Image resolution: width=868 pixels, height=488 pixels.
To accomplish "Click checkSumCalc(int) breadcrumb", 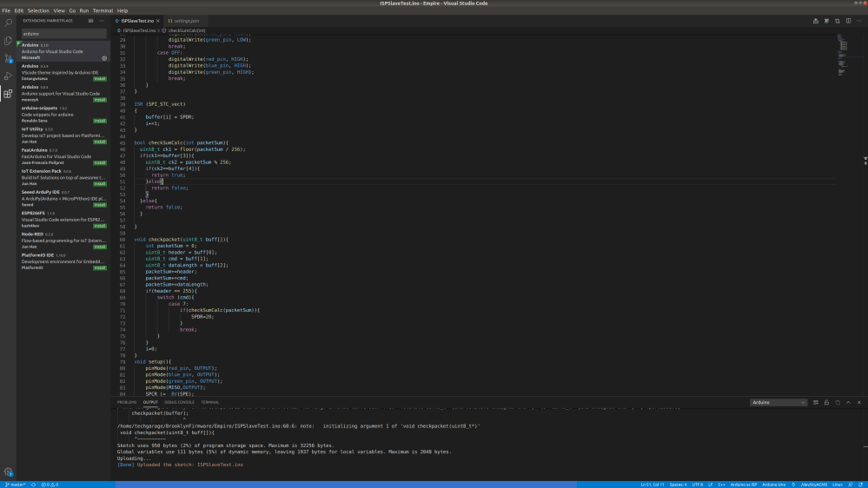I will (x=187, y=30).
